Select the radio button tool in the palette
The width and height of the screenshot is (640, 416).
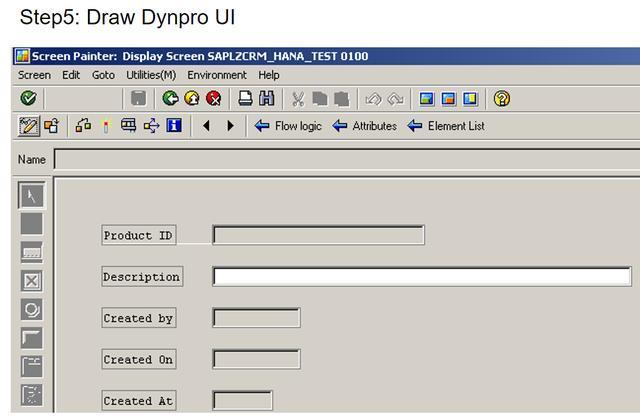[x=31, y=309]
